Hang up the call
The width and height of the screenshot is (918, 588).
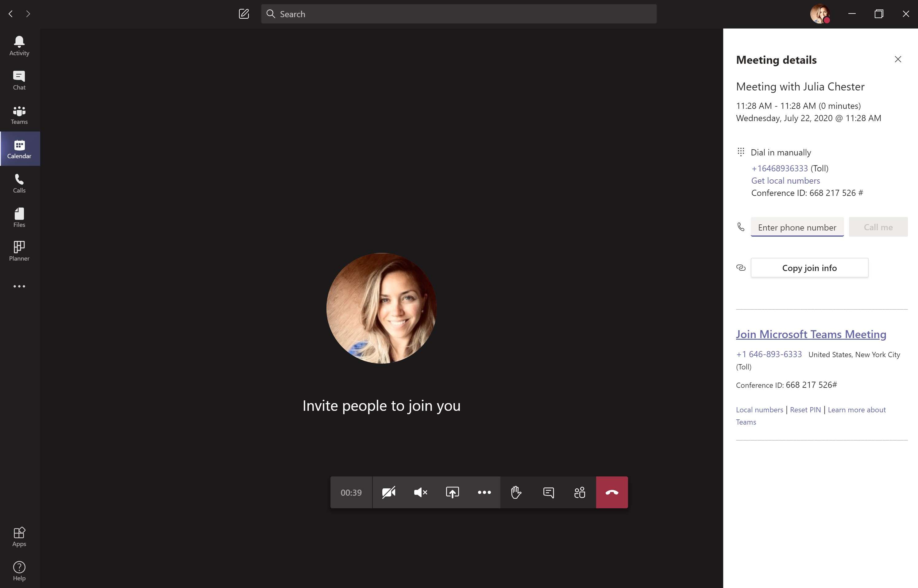[611, 492]
